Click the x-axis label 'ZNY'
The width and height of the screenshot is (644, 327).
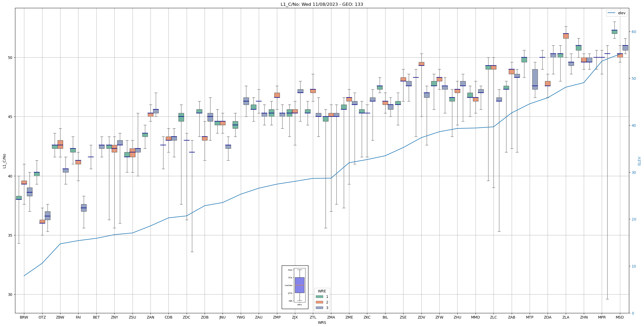(114, 317)
